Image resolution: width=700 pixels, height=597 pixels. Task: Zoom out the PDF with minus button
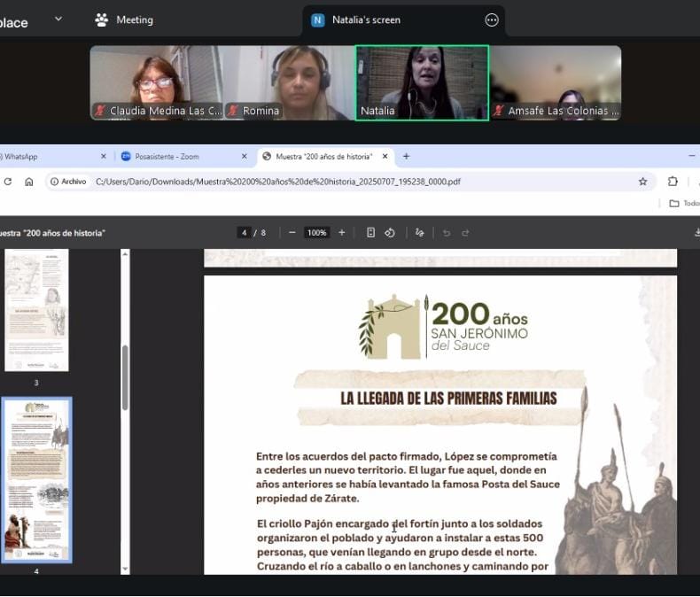(292, 233)
